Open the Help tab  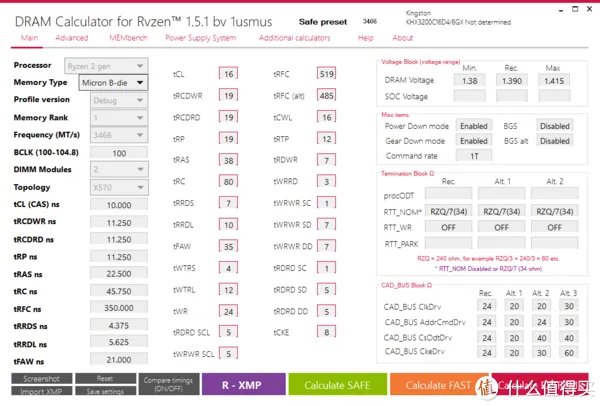[x=365, y=37]
